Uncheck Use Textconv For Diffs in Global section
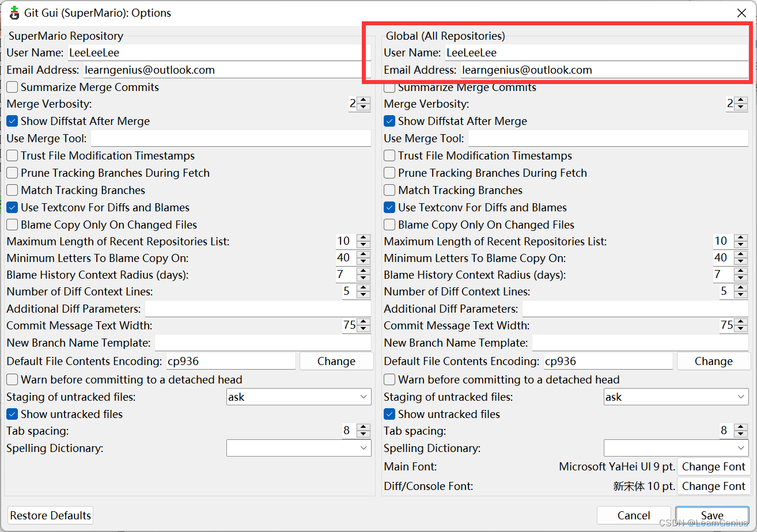This screenshot has width=757, height=532. 389,208
